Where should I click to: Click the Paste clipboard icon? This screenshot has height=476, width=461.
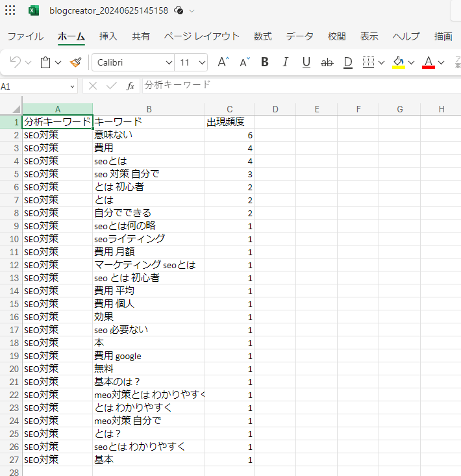click(x=45, y=62)
